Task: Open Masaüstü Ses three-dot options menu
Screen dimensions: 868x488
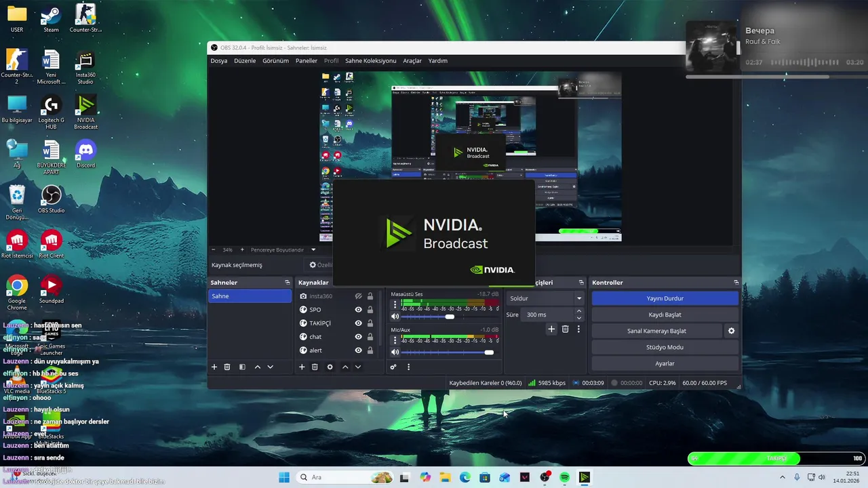Action: click(395, 304)
